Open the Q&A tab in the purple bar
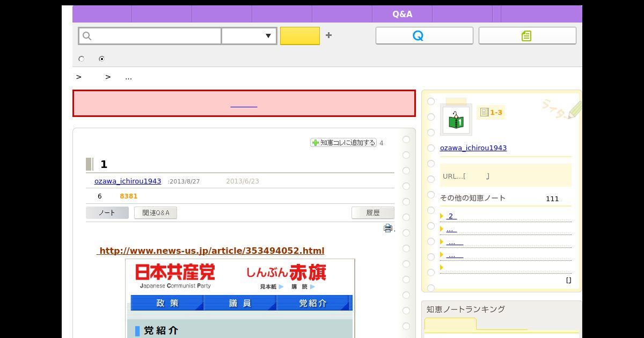Screen dimensions: 644x338 [x=402, y=14]
